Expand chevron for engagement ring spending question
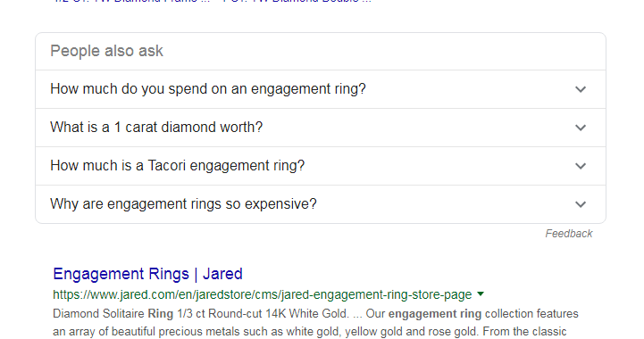Viewport: 644px width, 339px height. click(x=581, y=89)
